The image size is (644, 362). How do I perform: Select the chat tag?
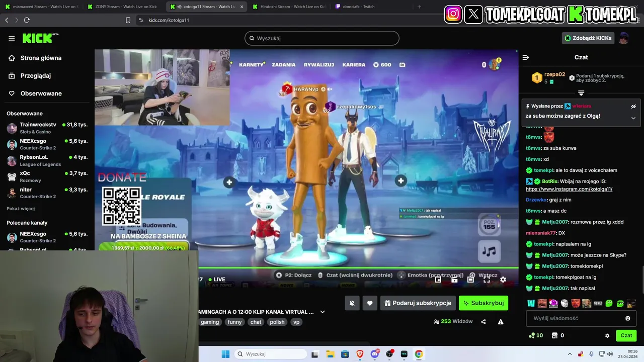coord(256,322)
